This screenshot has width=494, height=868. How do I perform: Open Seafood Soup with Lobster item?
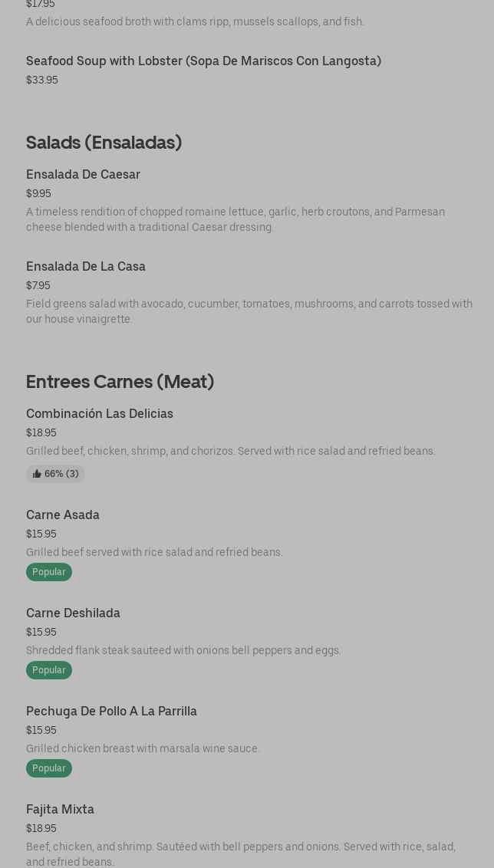pyautogui.click(x=203, y=61)
